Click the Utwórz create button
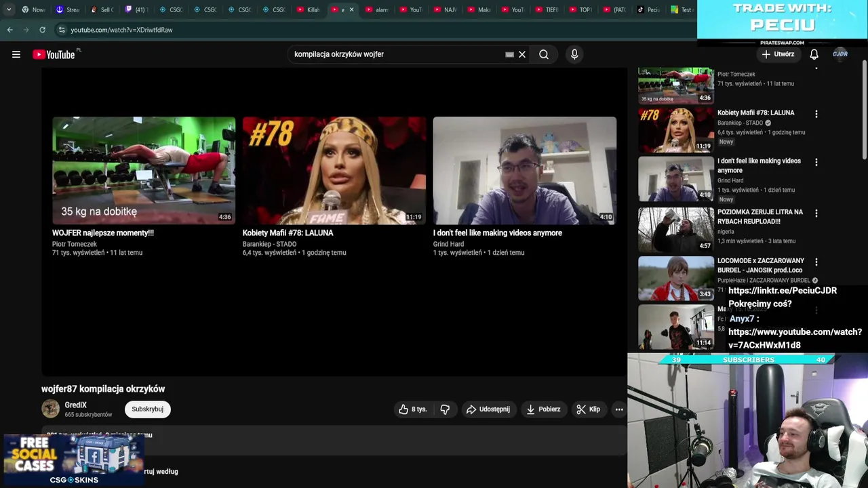 [778, 54]
